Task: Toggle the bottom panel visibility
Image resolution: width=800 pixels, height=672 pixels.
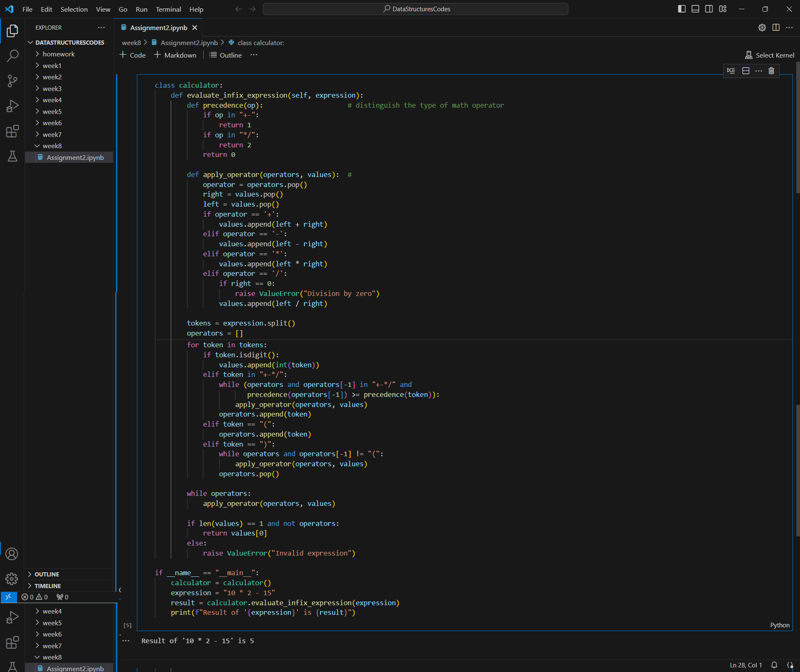Action: pos(695,9)
